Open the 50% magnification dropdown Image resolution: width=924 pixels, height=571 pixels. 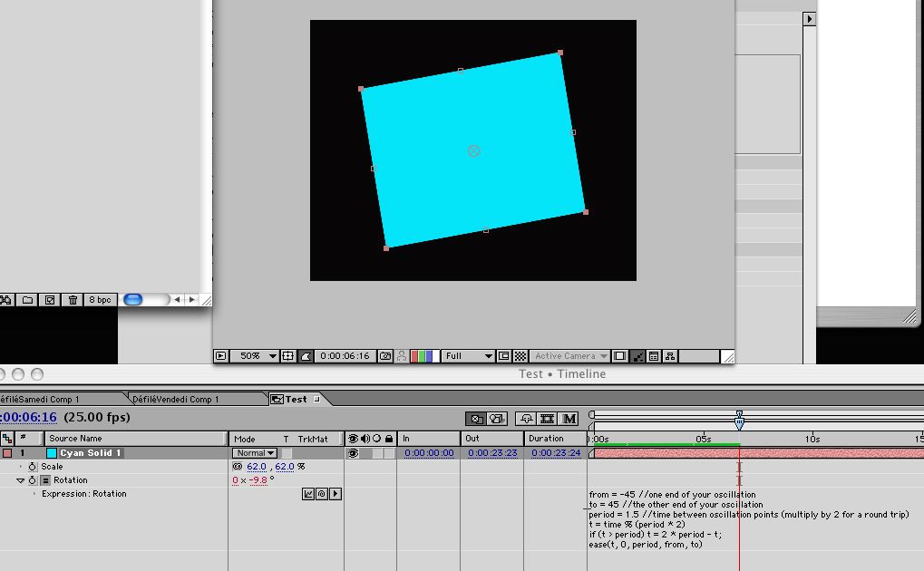click(x=255, y=356)
